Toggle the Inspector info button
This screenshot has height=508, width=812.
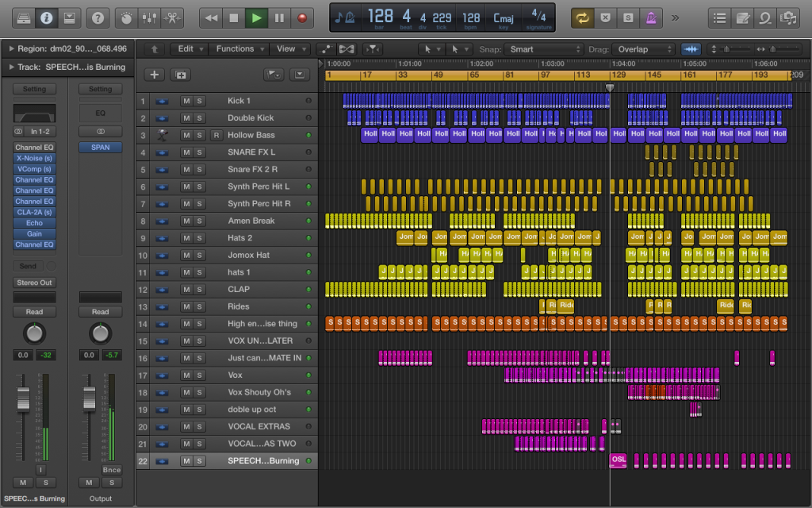[46, 17]
